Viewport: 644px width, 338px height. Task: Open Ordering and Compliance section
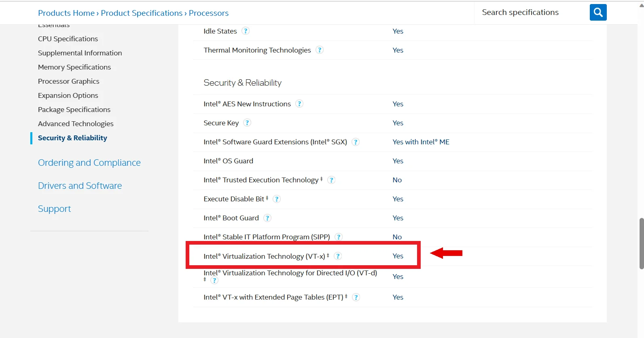[89, 163]
